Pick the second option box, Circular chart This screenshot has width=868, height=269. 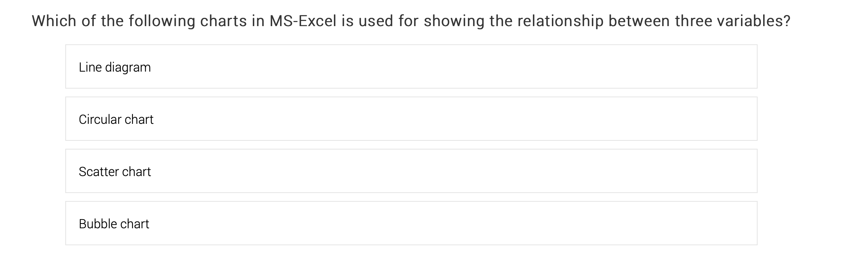[411, 119]
